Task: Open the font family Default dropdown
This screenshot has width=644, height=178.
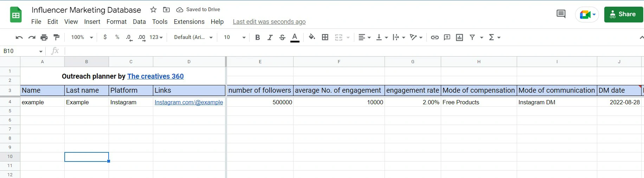Action: coord(193,37)
